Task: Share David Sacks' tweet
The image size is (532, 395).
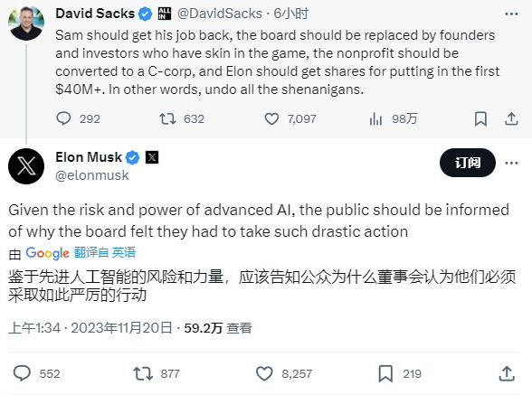Action: click(x=511, y=118)
